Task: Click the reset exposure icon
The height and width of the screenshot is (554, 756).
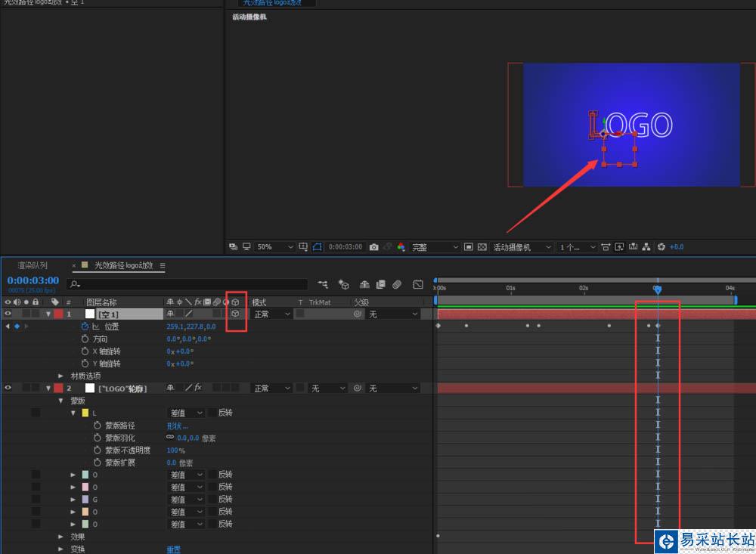Action: click(661, 247)
